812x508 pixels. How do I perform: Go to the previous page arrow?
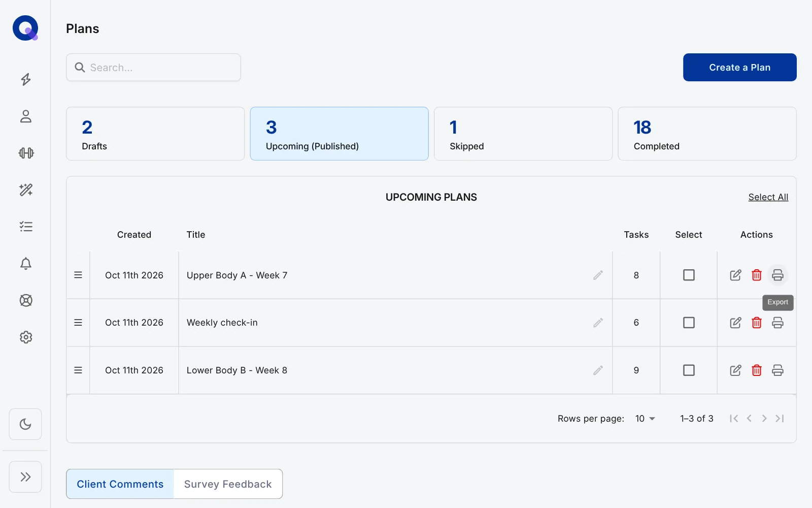(x=749, y=419)
